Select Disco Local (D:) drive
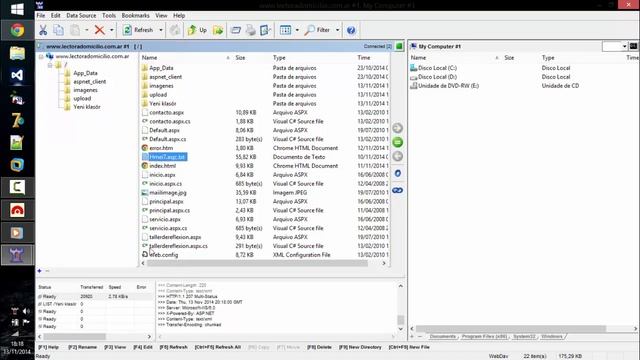This screenshot has width=640, height=360. click(x=438, y=77)
